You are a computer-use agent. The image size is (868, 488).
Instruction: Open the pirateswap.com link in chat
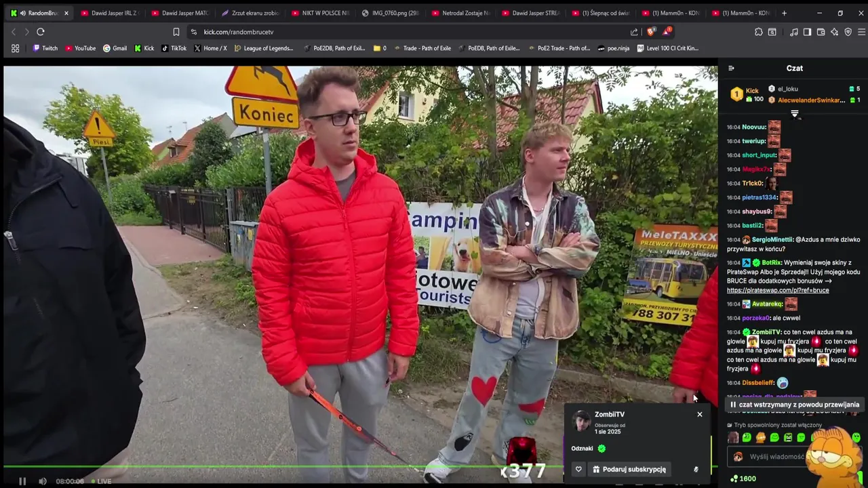778,290
